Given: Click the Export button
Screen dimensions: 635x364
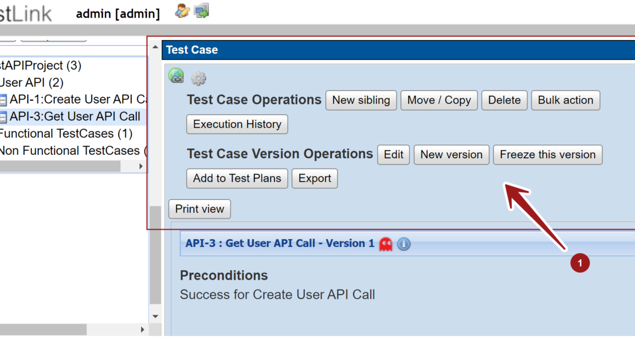Looking at the screenshot, I should click(315, 178).
